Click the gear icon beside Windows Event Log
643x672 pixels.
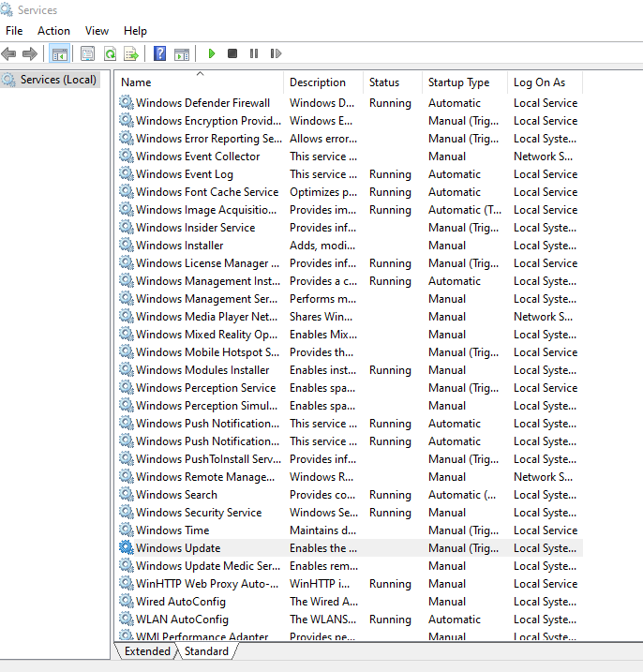(x=126, y=173)
